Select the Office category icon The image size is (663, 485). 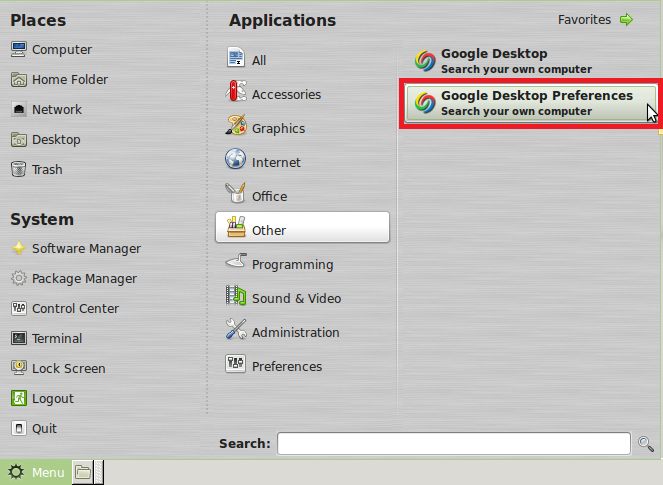[236, 193]
